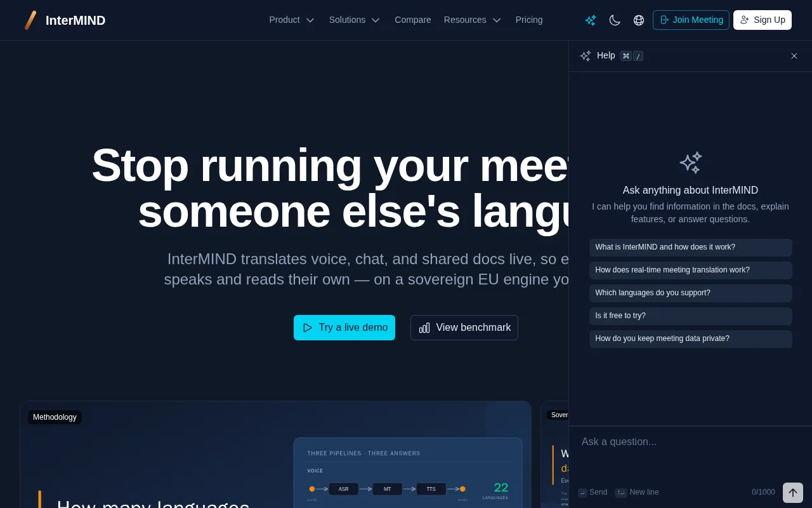812x508 pixels.
Task: Select 'How does real-time meeting translation work?'
Action: point(690,271)
